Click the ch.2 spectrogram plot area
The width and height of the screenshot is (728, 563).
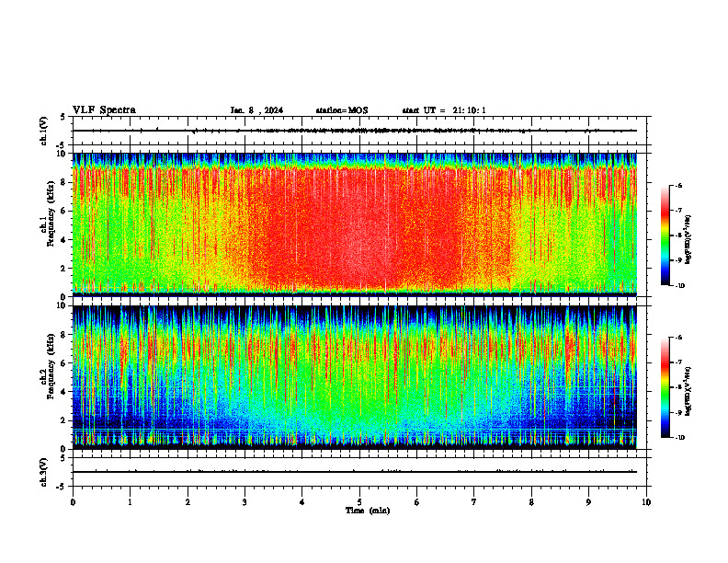[x=355, y=377]
